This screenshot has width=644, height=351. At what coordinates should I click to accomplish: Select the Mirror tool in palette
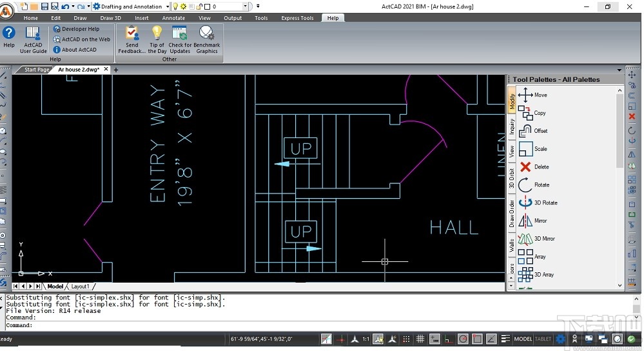(x=532, y=221)
